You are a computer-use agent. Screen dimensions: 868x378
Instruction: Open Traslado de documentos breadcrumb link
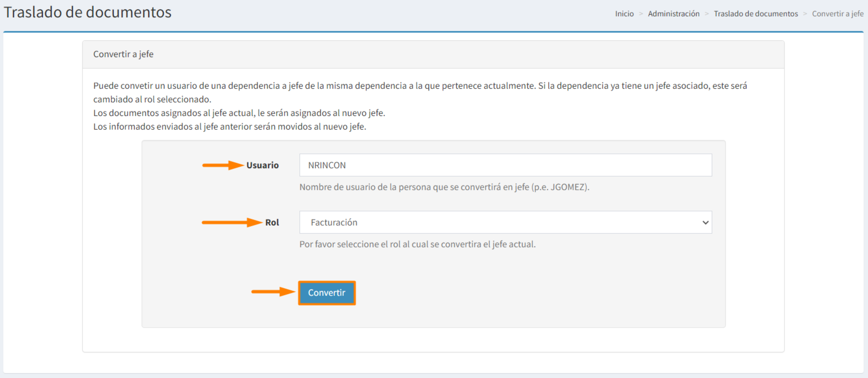pos(756,14)
